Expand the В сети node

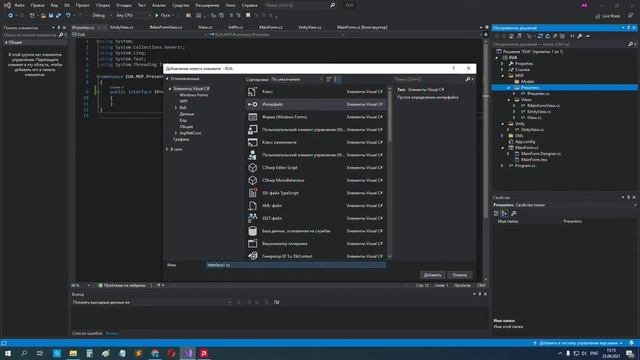(x=167, y=149)
